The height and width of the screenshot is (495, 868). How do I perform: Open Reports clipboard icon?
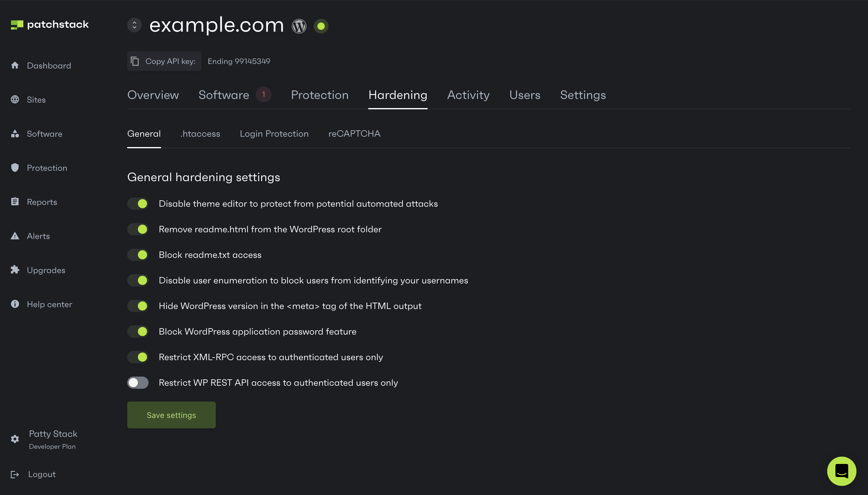tap(15, 202)
